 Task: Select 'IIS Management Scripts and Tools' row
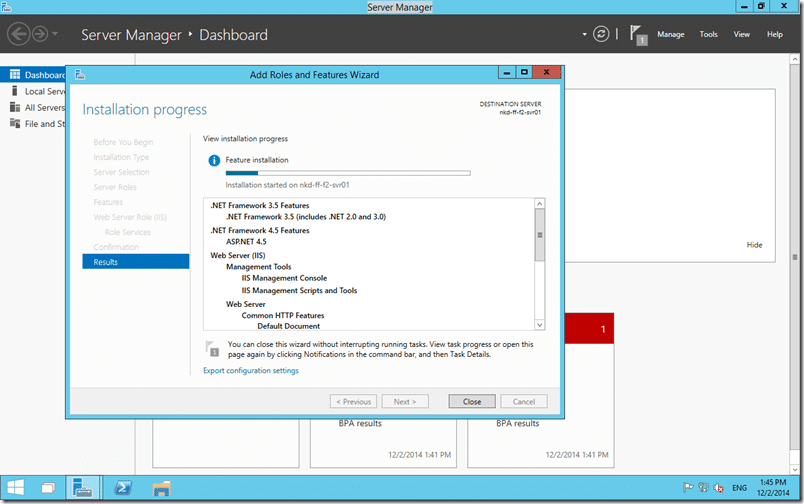(299, 290)
